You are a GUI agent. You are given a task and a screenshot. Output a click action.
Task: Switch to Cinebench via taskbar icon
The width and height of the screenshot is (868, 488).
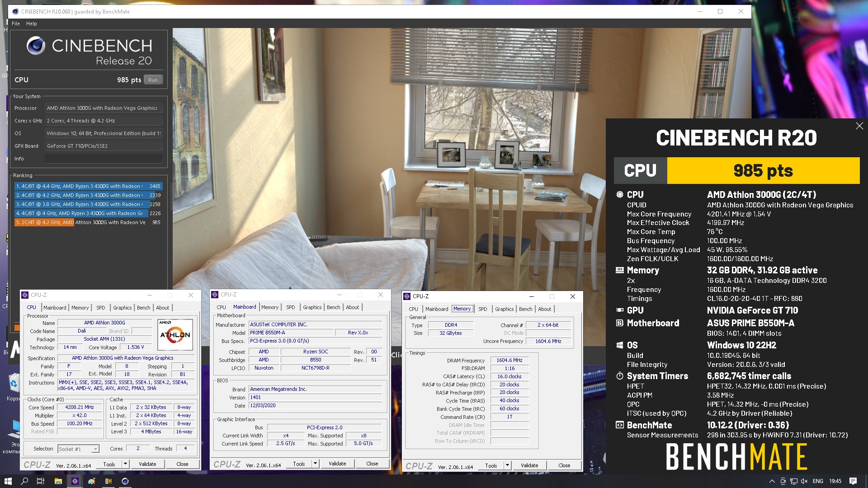[x=125, y=481]
